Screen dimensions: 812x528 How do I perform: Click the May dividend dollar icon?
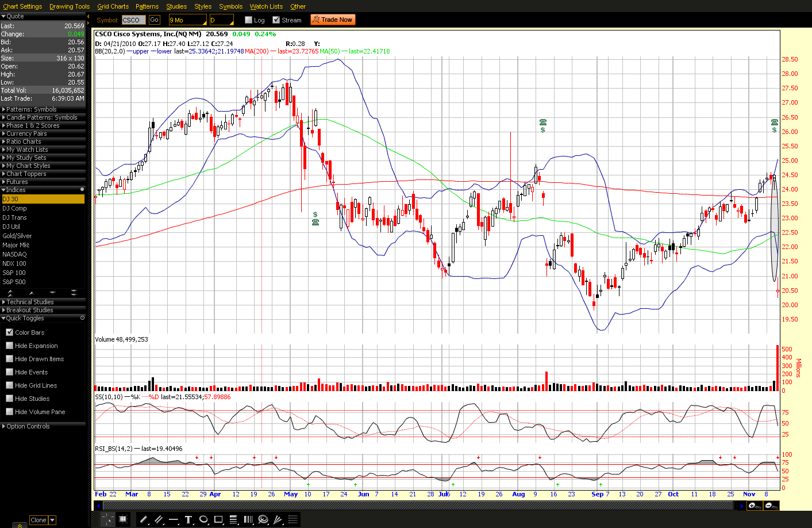[315, 215]
